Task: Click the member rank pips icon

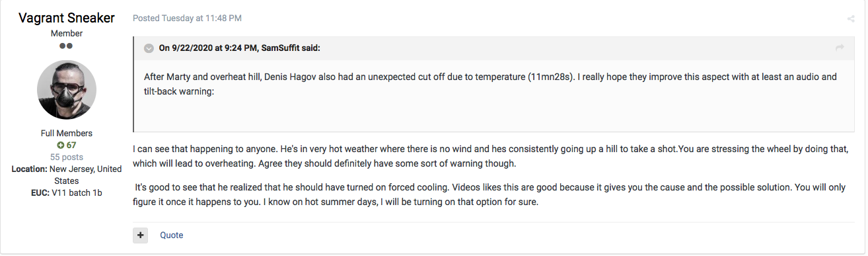Action: pyautogui.click(x=67, y=46)
